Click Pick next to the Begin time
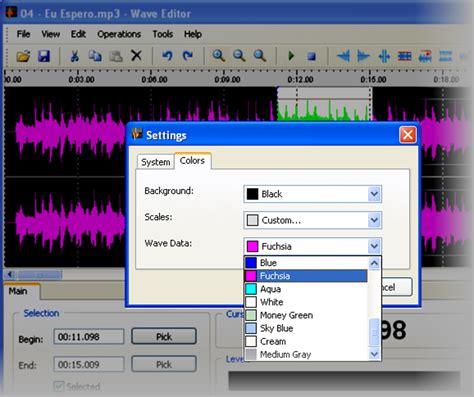 point(164,336)
